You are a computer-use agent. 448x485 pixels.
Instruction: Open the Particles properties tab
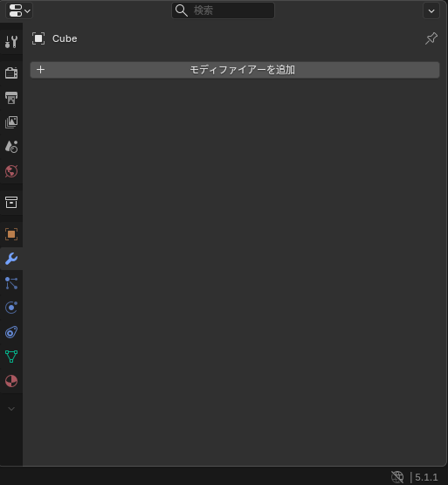(11, 283)
